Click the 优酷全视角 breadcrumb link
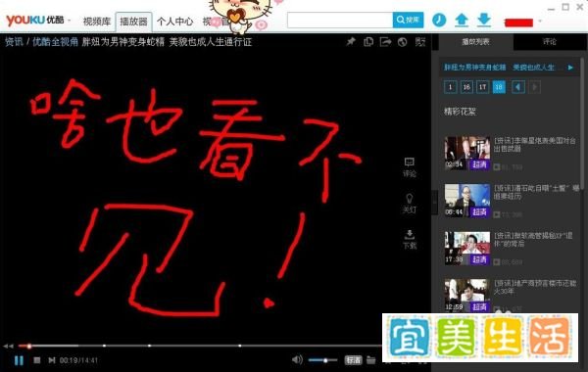 (x=55, y=42)
